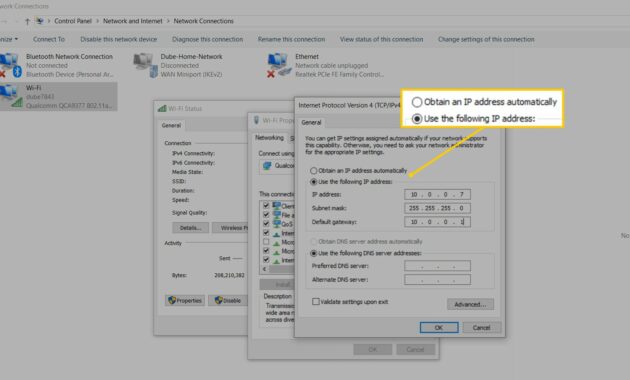Click Change settings of this connection
The width and height of the screenshot is (630, 380).
(486, 39)
